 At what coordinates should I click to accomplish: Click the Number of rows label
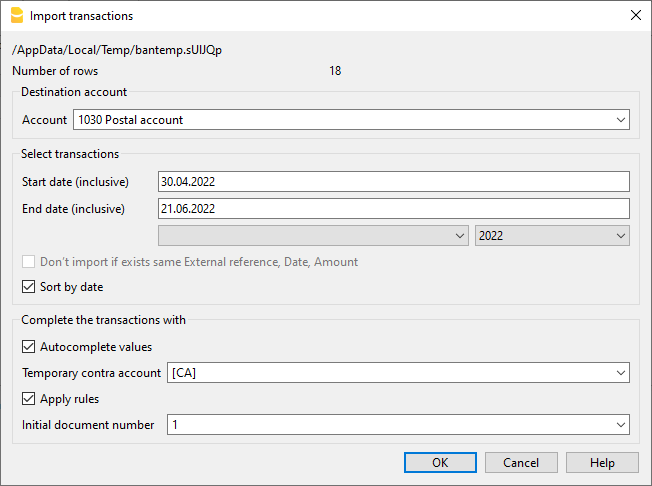click(55, 71)
